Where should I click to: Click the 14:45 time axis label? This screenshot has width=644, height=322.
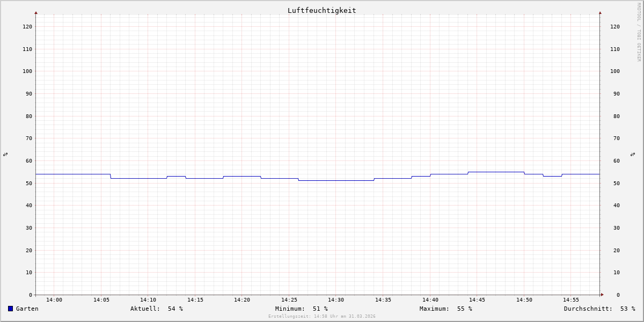coord(477,300)
